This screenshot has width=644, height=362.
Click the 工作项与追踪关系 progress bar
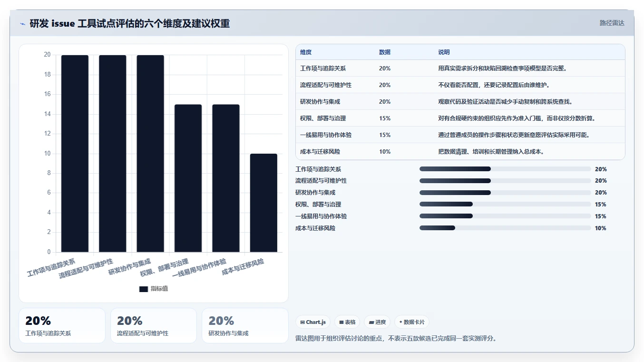tap(505, 169)
